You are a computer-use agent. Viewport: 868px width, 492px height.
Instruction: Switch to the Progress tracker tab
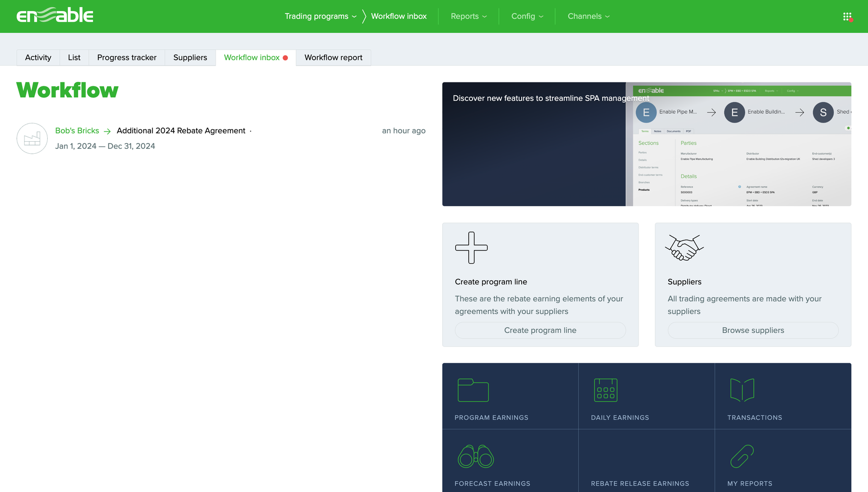click(127, 57)
